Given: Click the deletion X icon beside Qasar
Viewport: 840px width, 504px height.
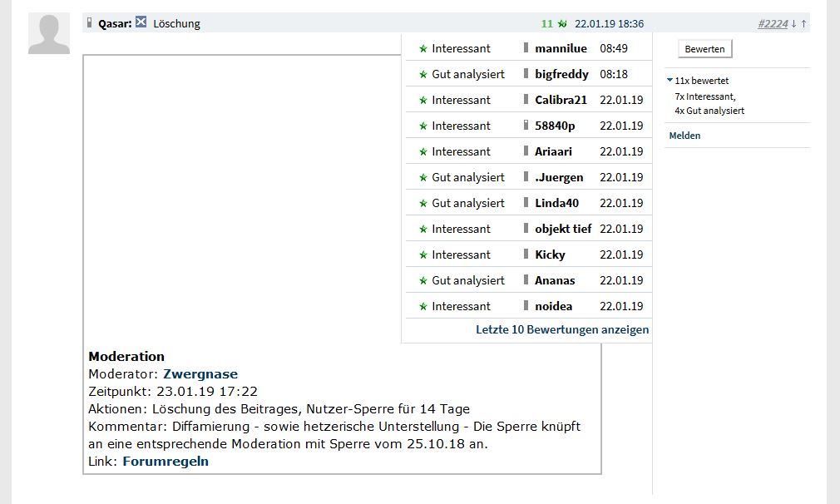Looking at the screenshot, I should tap(141, 22).
